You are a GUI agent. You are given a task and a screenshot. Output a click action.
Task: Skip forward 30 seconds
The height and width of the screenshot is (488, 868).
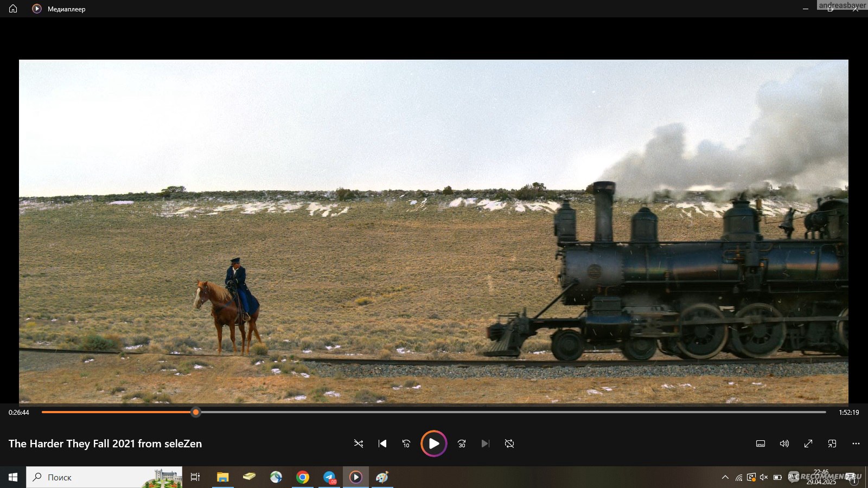(462, 444)
